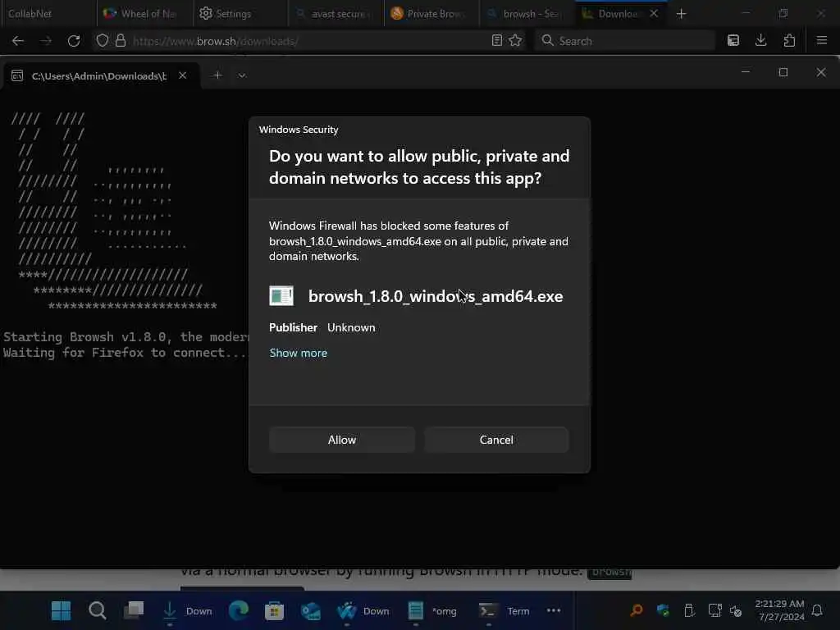Open the muted volume tray icon
This screenshot has height=630, width=840.
tap(736, 610)
